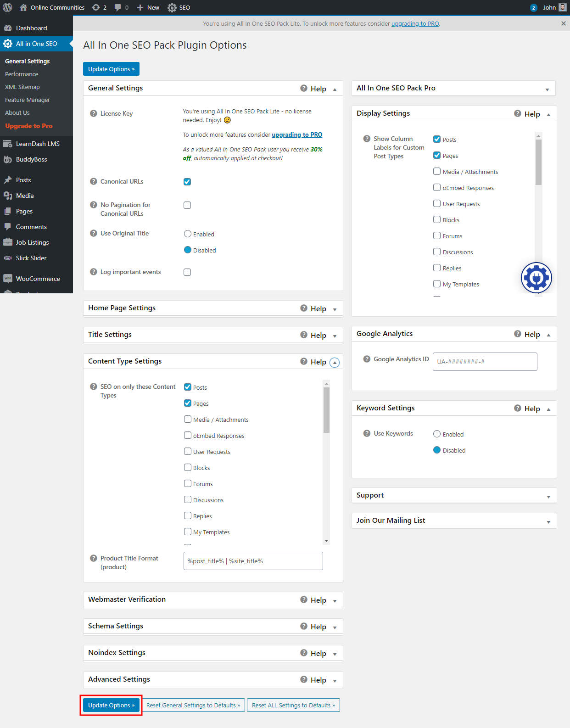
Task: Check Log important events checkbox
Action: [187, 272]
